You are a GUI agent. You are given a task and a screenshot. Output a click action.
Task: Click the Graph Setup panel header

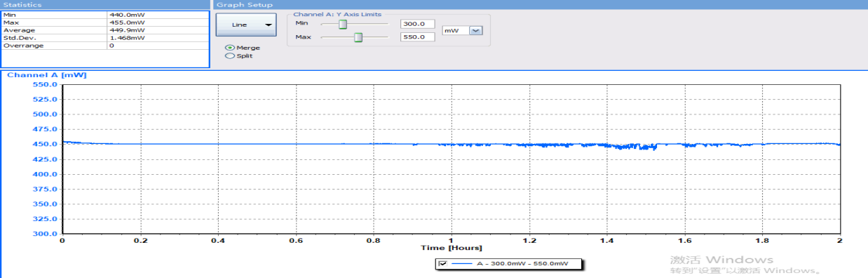coord(540,4)
